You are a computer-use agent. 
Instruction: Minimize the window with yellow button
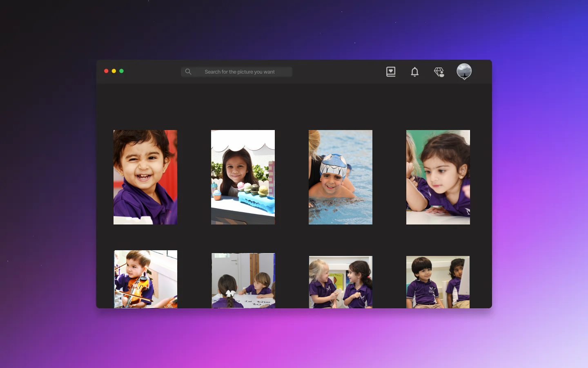click(x=114, y=71)
